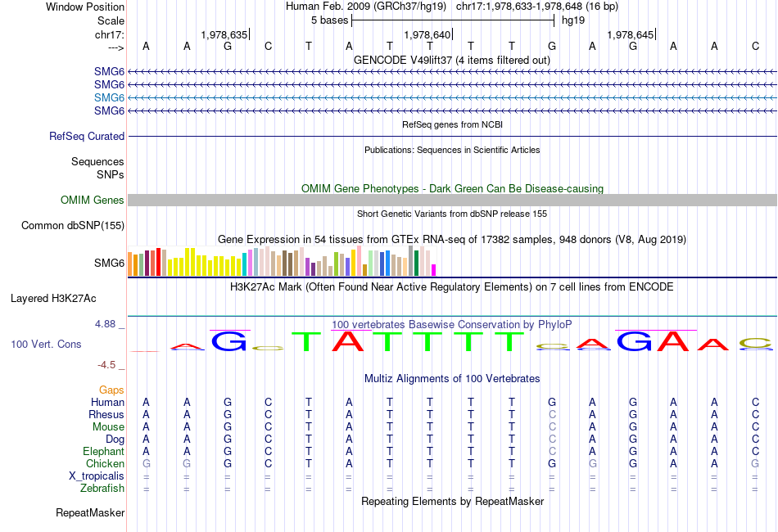
Task: Click the light-blue SMG6 transcript arrow line
Action: point(452,97)
